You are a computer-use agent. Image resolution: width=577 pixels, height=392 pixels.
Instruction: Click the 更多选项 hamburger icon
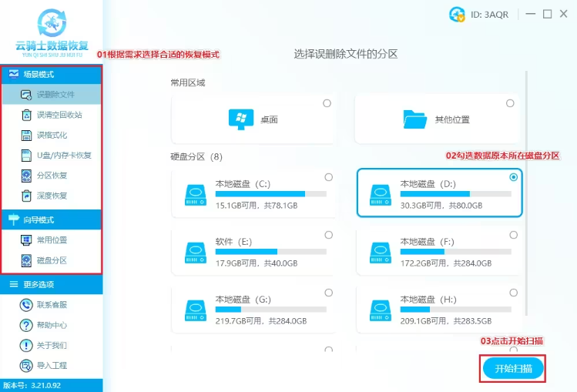pos(14,284)
